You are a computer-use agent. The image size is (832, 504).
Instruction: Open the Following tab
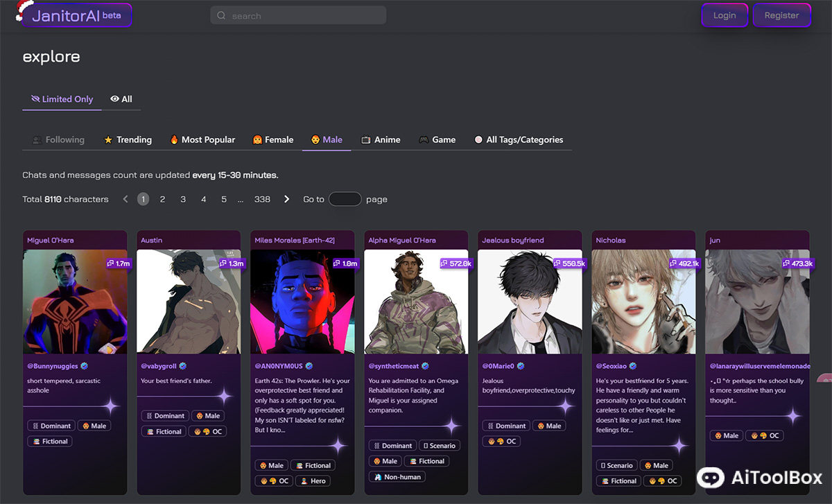[58, 139]
